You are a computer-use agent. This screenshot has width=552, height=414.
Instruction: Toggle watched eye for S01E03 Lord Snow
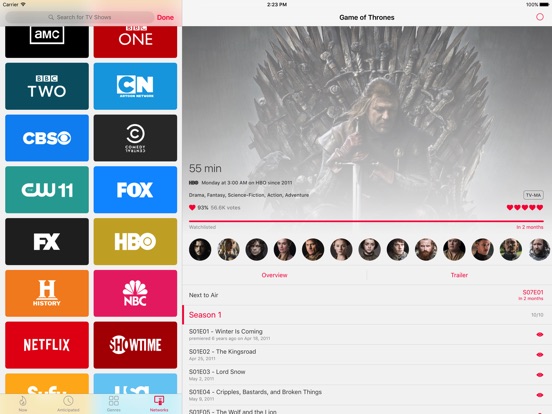(x=539, y=375)
